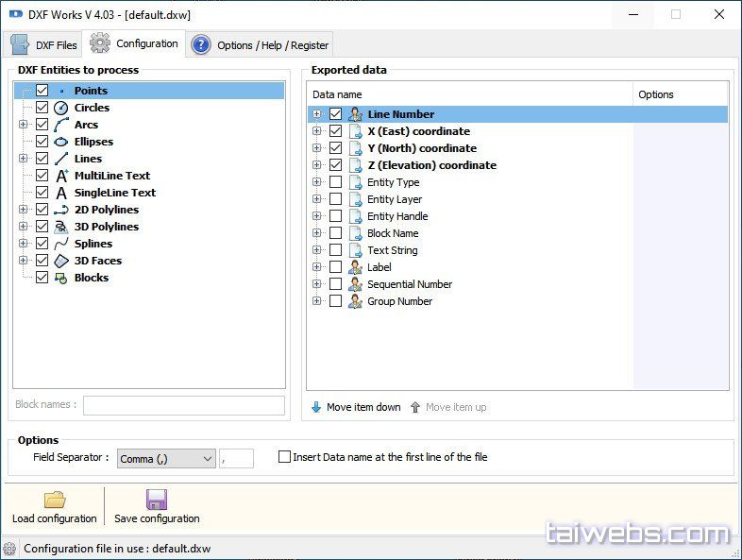Image resolution: width=742 pixels, height=560 pixels.
Task: Expand the Arcs tree node
Action: [x=23, y=125]
